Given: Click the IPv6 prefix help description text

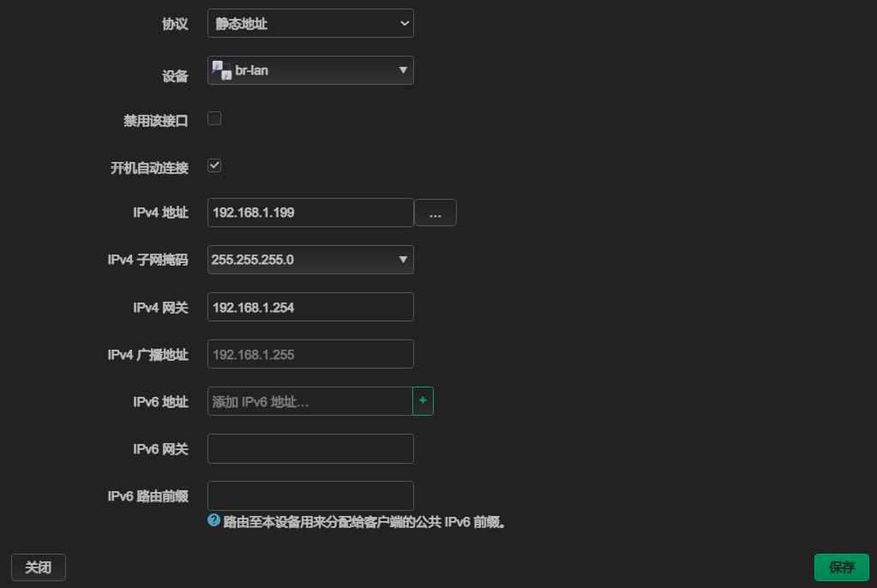Looking at the screenshot, I should (363, 521).
